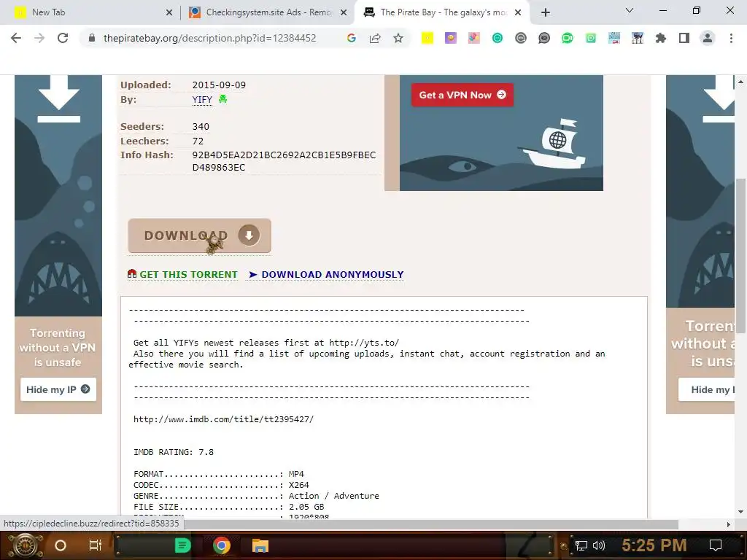The width and height of the screenshot is (747, 560).
Task: Click the address bar URL field
Action: pyautogui.click(x=209, y=38)
